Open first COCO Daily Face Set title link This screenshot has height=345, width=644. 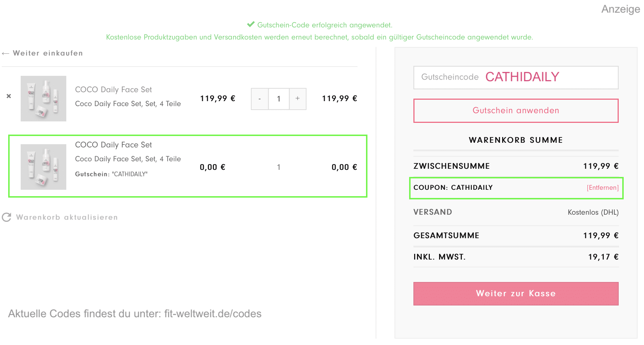click(x=113, y=90)
